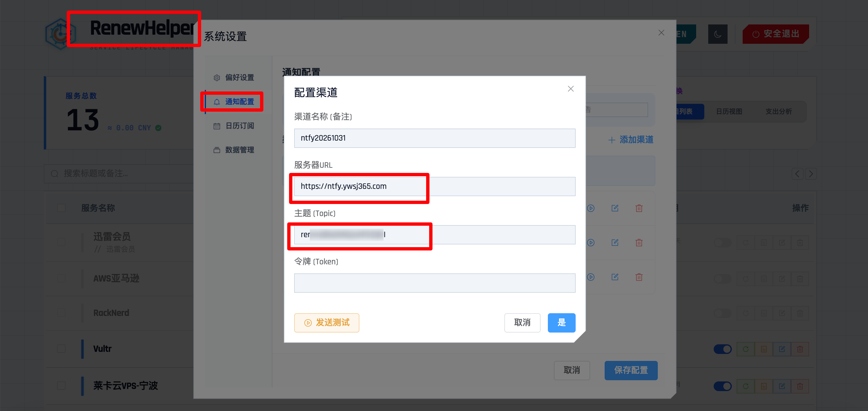Focus the 令牌 (Token) input field

(435, 283)
